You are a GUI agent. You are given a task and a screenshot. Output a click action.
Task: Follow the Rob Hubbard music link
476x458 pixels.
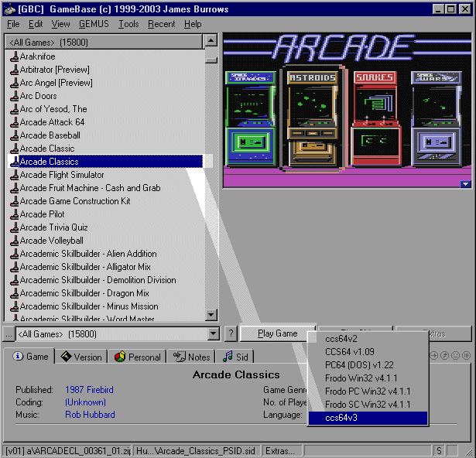point(90,415)
